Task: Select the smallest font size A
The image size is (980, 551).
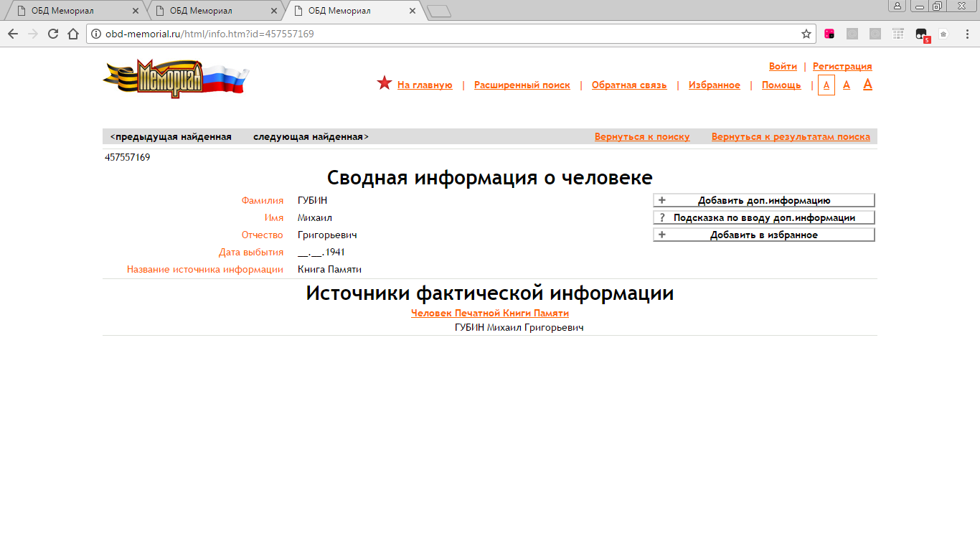Action: [826, 85]
